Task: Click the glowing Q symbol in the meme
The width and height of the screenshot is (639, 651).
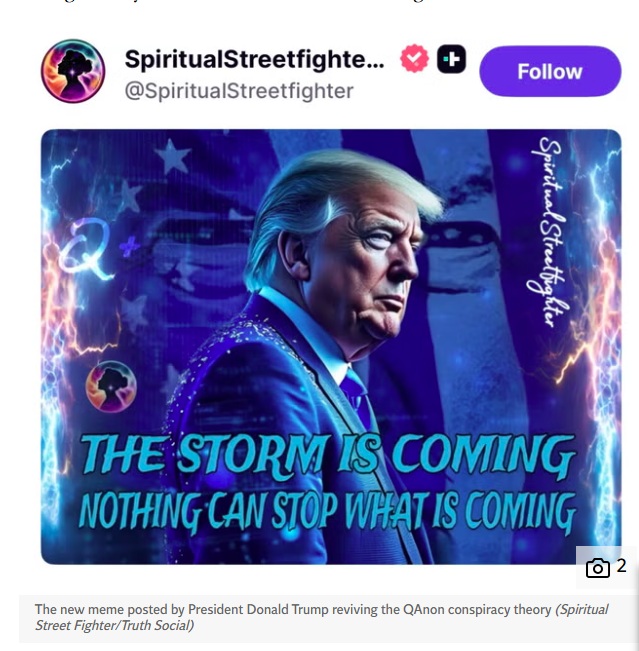Action: (x=86, y=249)
